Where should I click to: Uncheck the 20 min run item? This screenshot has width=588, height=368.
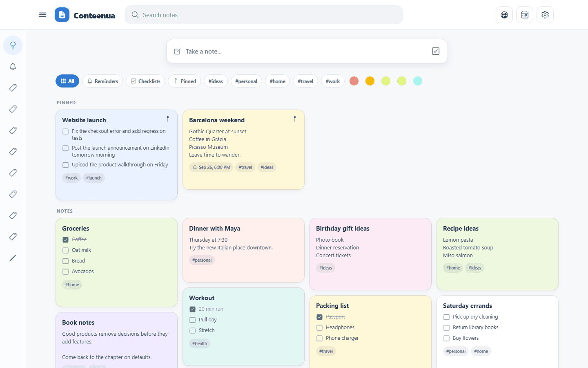pyautogui.click(x=192, y=309)
